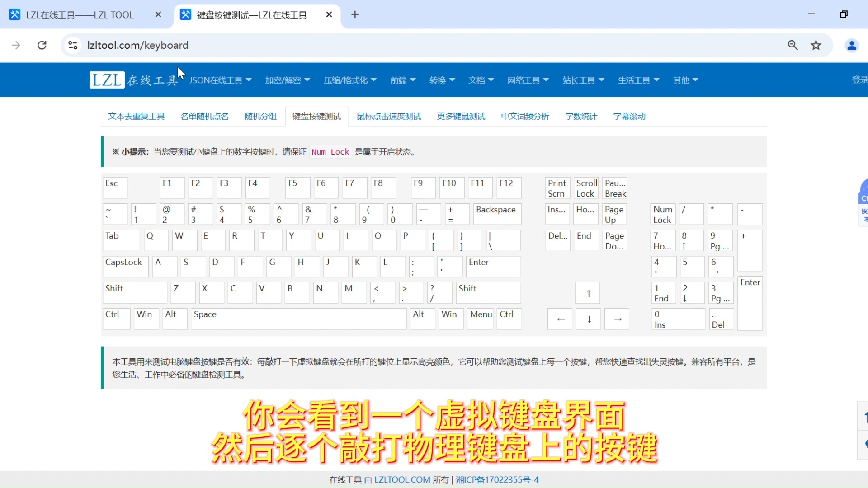
Task: Click the Esc virtual key
Action: pyautogui.click(x=115, y=188)
